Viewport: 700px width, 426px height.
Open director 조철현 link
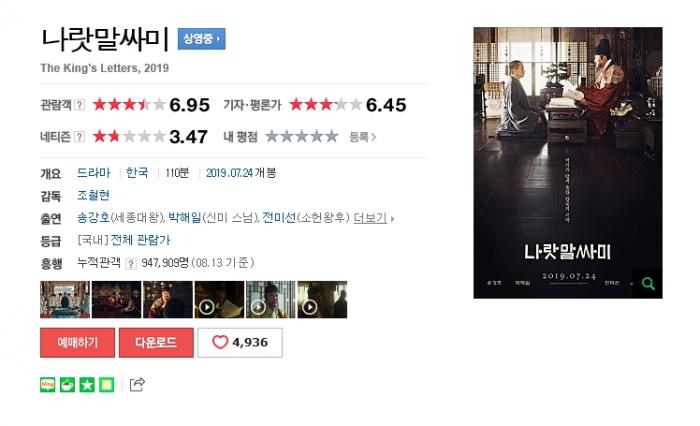(93, 195)
